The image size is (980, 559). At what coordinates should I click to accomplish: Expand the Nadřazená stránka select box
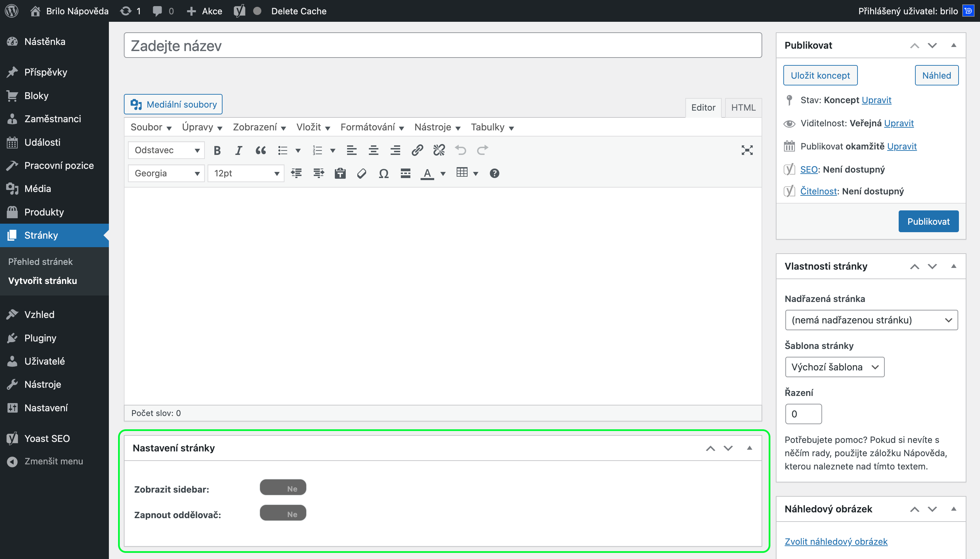tap(871, 320)
